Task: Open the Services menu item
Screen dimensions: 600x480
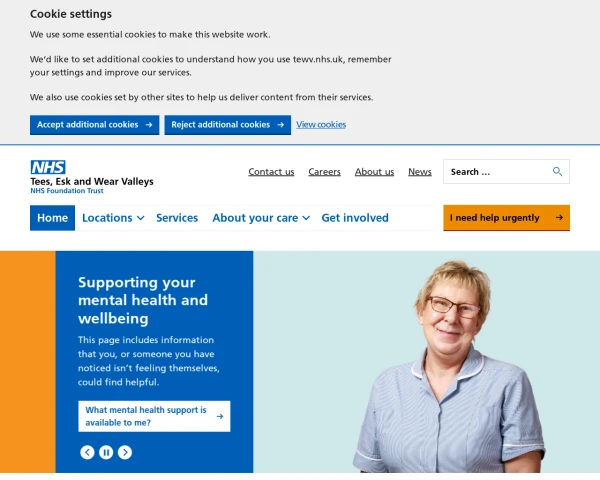Action: 177,218
